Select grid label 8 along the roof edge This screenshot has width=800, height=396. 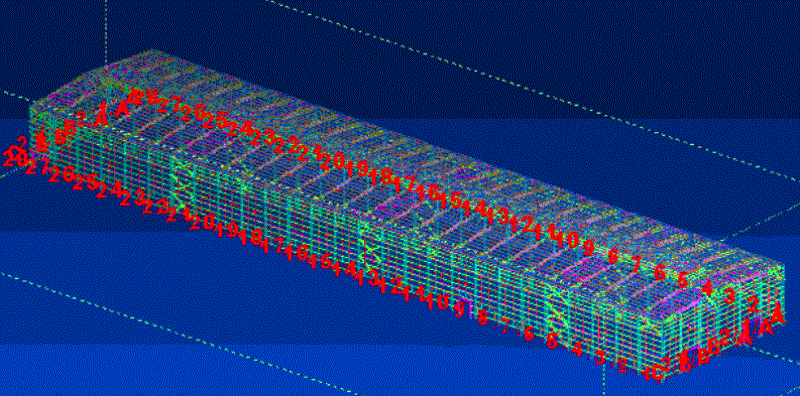point(613,256)
